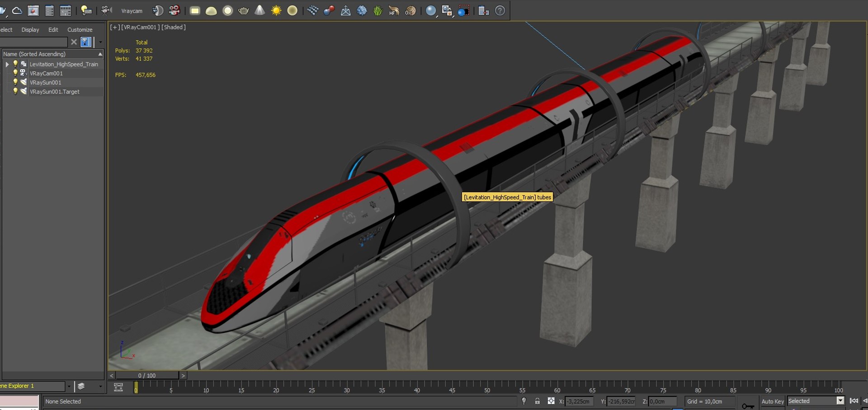Go to start of animation button

tap(854, 401)
